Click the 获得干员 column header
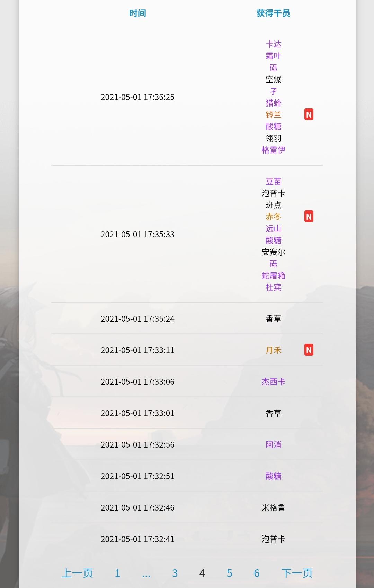The width and height of the screenshot is (374, 588). pyautogui.click(x=273, y=13)
